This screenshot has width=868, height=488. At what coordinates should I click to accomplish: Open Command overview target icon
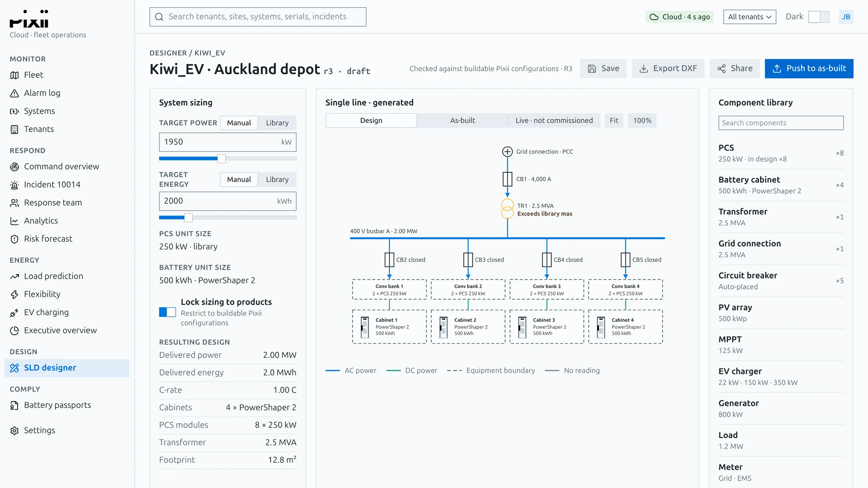point(14,167)
